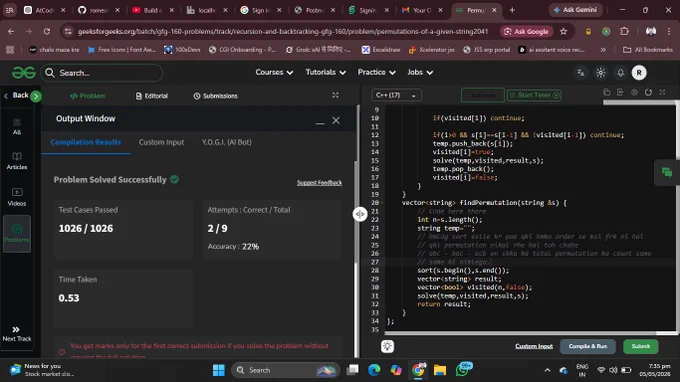This screenshot has height=382, width=680.
Task: Open the user profile avatar R
Action: (x=639, y=73)
